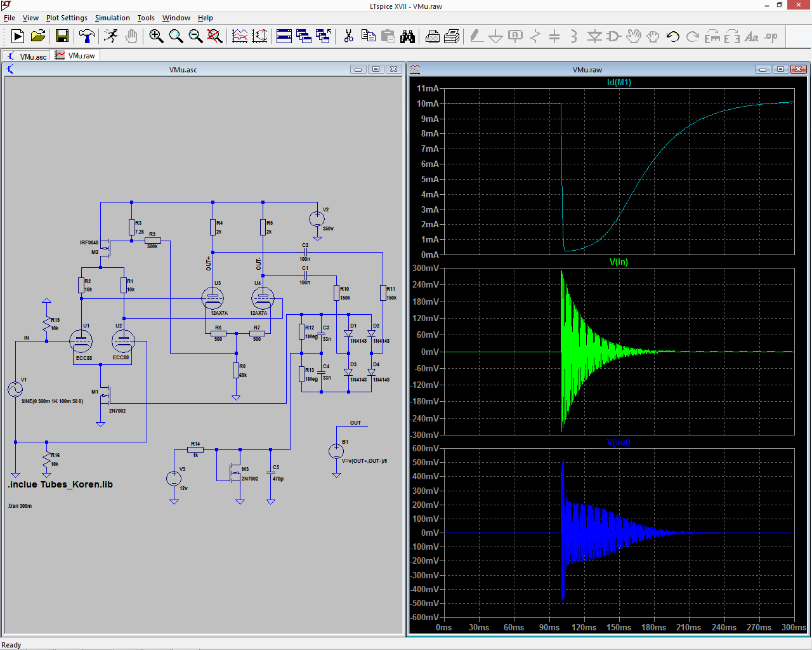Place a resistor component

(x=535, y=36)
